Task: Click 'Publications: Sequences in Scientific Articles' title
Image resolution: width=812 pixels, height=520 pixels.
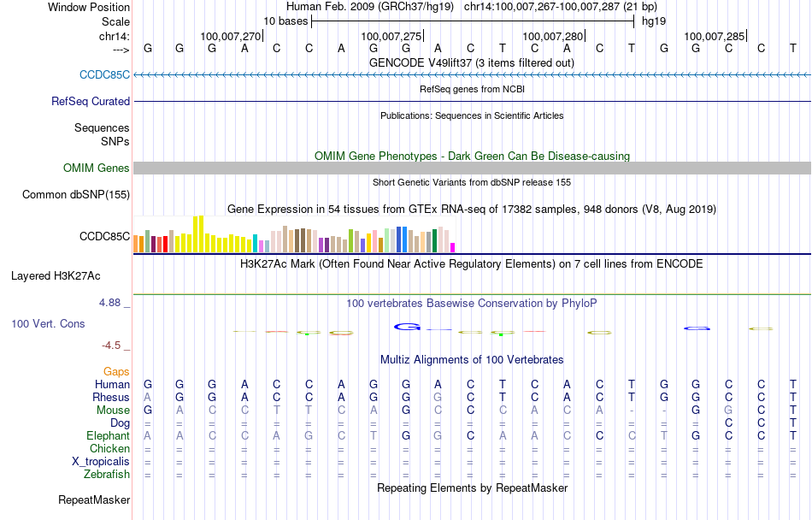Action: click(x=472, y=115)
